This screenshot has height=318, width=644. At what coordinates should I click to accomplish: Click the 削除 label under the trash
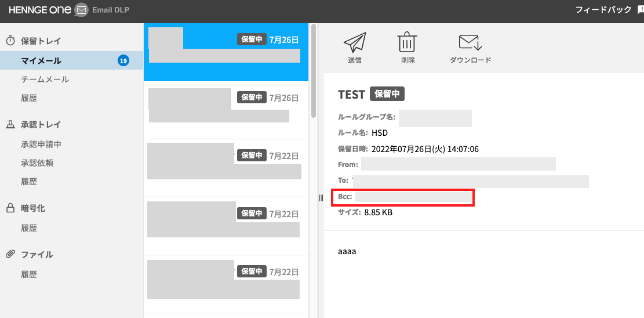[x=408, y=60]
